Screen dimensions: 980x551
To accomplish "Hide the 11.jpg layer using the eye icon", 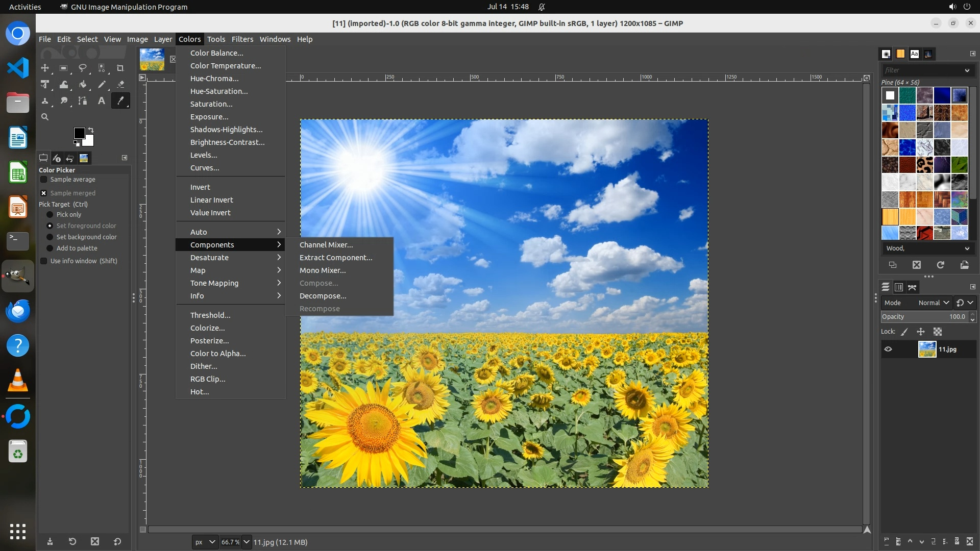I will pos(888,349).
